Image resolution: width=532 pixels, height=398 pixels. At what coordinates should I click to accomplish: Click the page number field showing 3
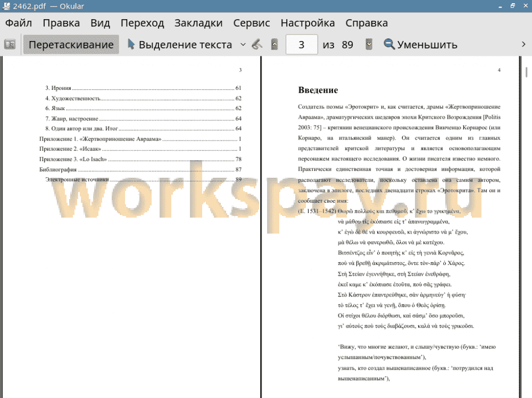click(301, 45)
